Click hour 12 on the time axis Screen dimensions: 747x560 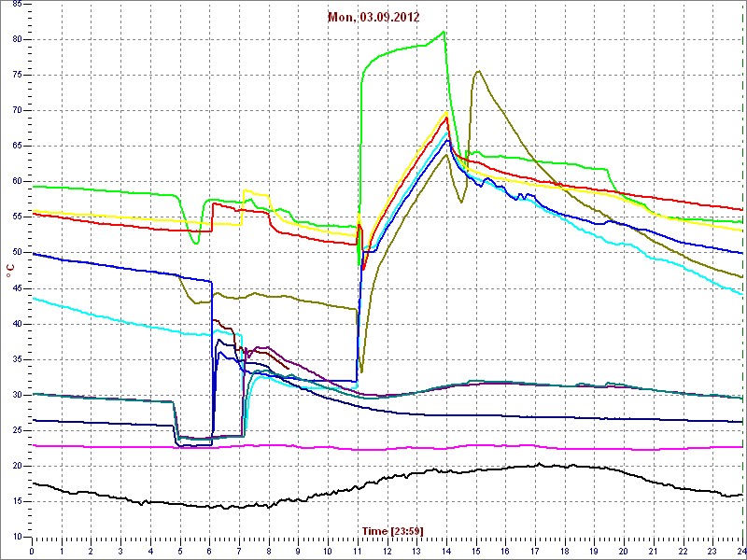(387, 551)
